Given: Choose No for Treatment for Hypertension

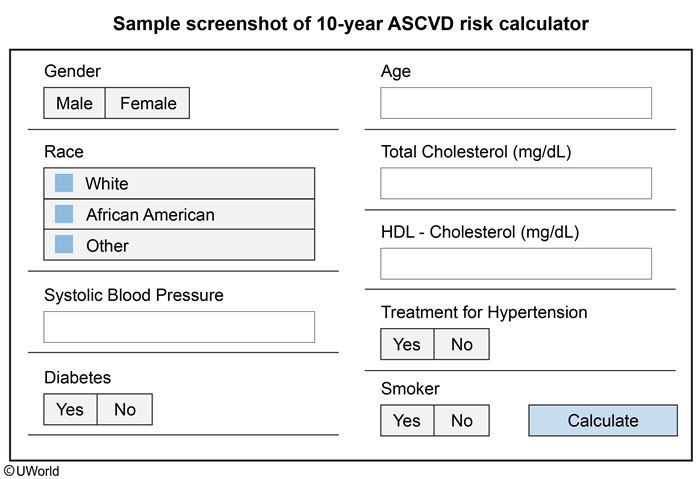Looking at the screenshot, I should point(461,344).
